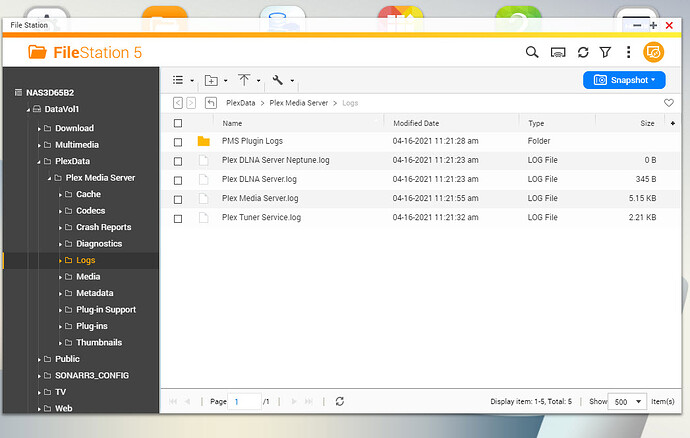The width and height of the screenshot is (690, 438).
Task: Click the wrench tools icon
Action: (x=277, y=80)
